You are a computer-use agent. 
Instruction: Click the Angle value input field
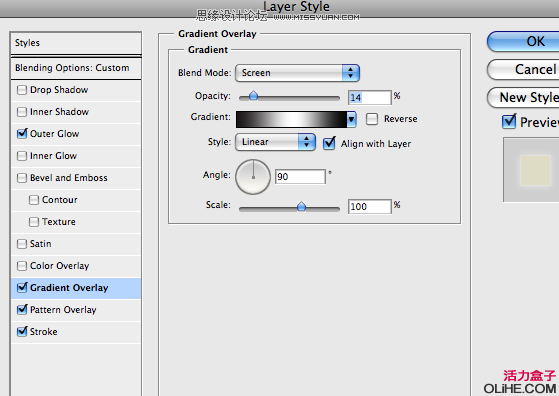coord(300,177)
